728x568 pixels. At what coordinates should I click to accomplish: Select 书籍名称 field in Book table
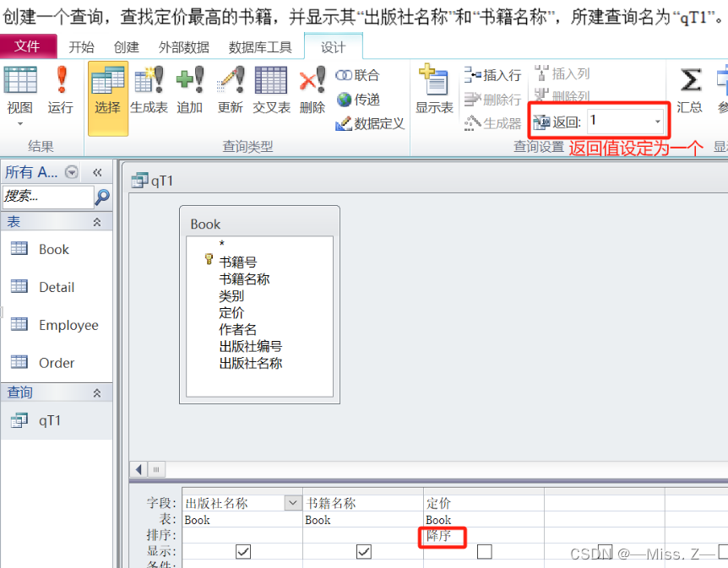(x=244, y=279)
